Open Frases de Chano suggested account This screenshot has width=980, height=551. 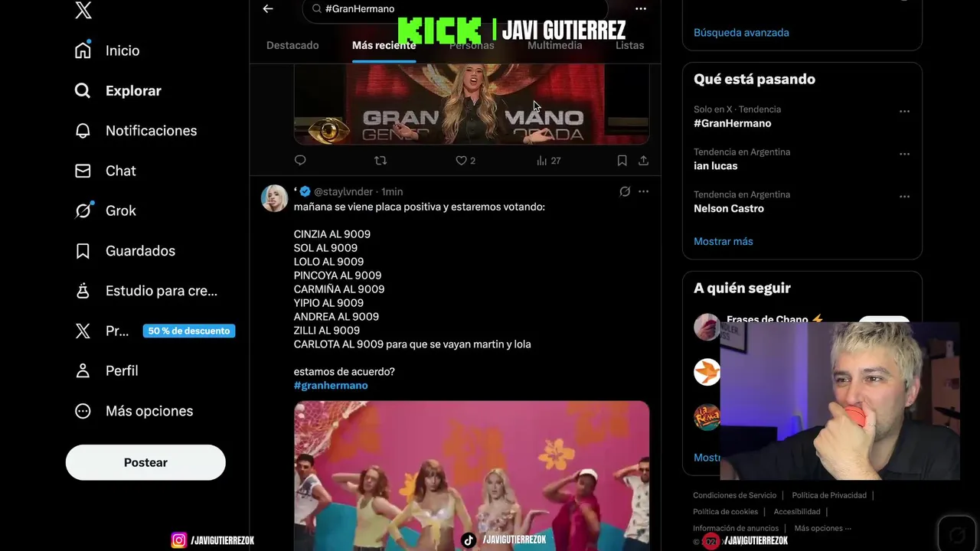pos(775,318)
